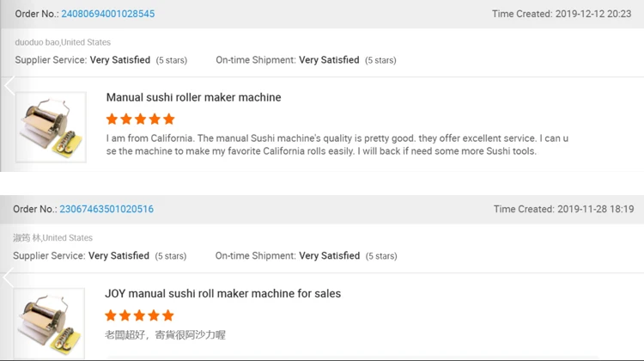Open the JOY sushi roll maker product image
This screenshot has width=644, height=361.
click(x=50, y=323)
